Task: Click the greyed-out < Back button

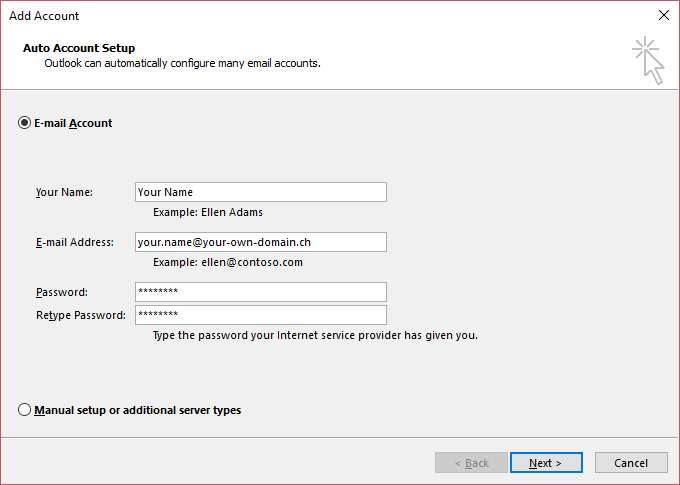Action: (x=471, y=463)
